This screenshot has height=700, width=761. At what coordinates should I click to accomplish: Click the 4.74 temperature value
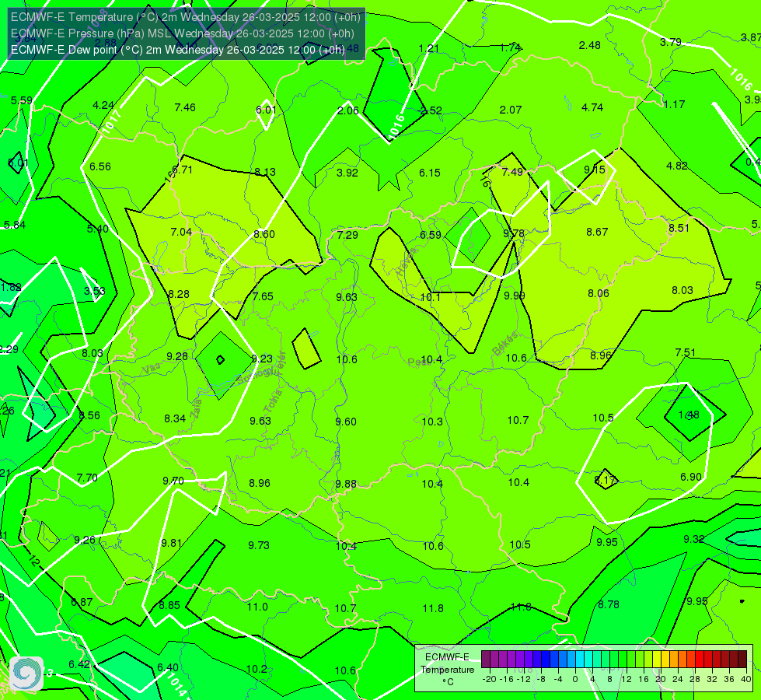click(x=592, y=107)
